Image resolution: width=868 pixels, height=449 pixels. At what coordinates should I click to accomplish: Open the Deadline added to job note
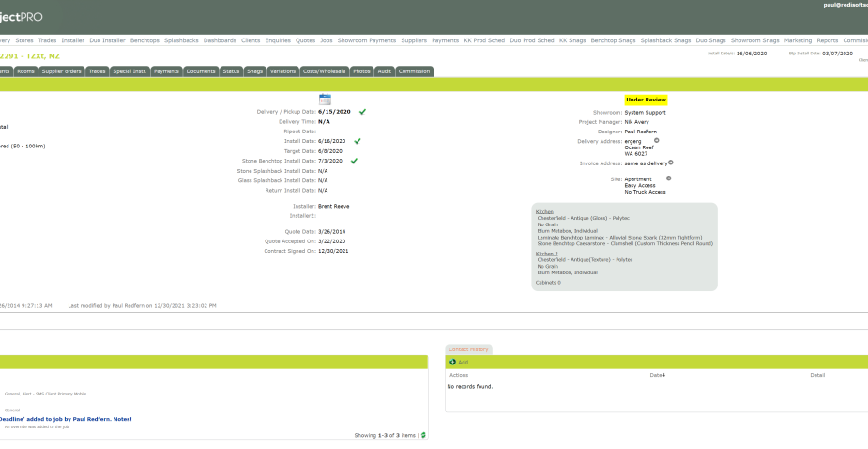click(x=65, y=419)
